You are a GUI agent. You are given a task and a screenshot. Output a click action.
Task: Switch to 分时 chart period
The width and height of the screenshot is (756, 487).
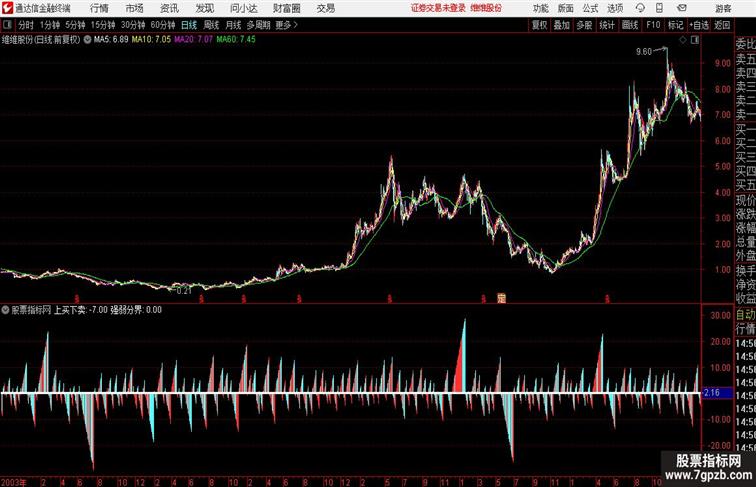26,25
